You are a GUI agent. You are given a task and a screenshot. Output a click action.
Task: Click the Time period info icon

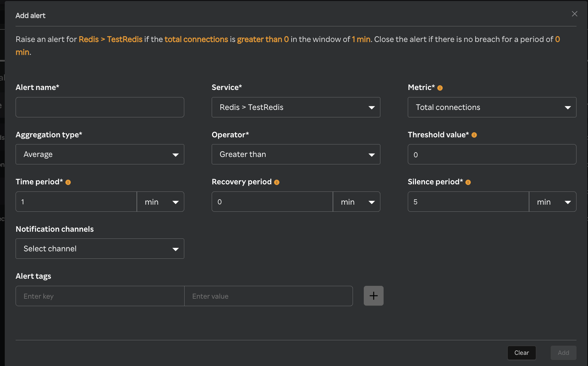click(68, 182)
